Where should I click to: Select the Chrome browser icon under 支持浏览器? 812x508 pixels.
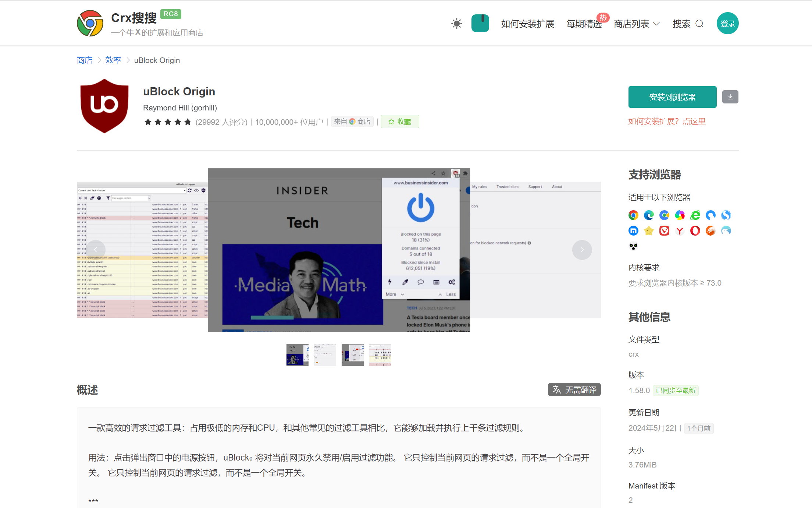point(633,215)
